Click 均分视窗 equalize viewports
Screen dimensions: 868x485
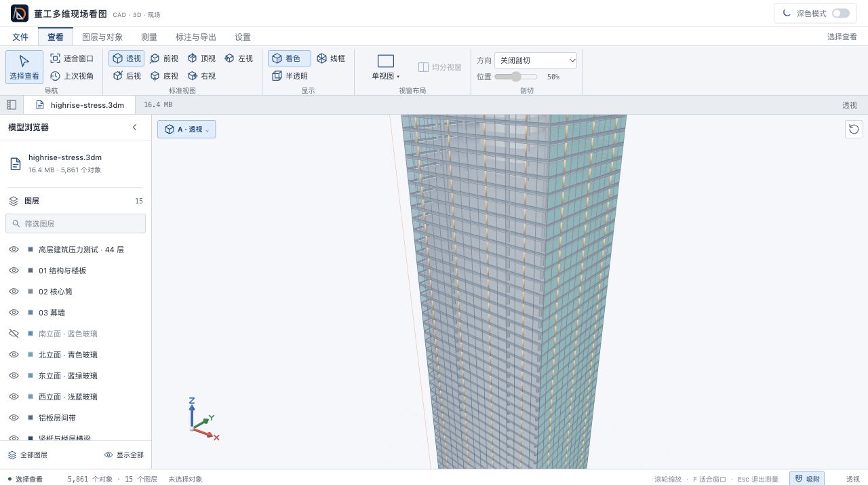pos(440,67)
